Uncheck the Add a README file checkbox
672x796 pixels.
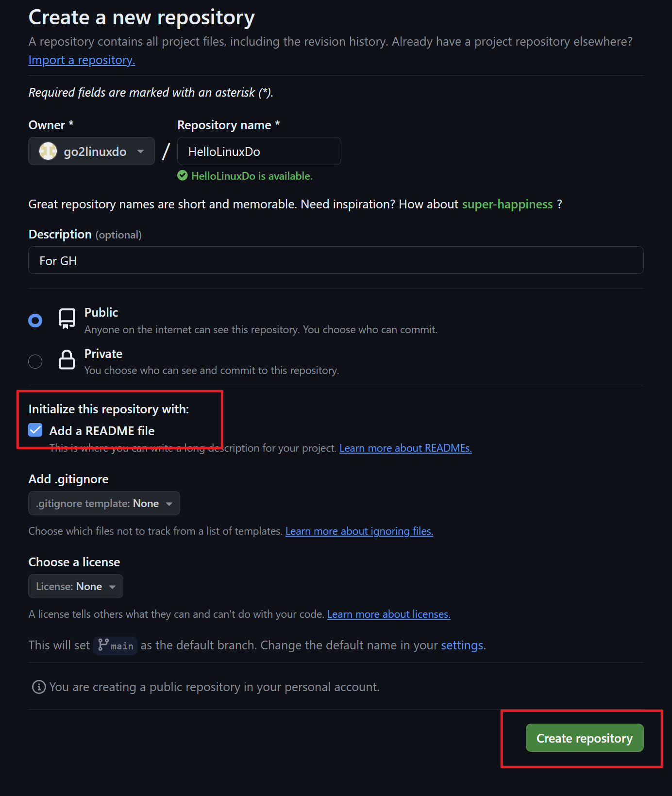(x=35, y=430)
